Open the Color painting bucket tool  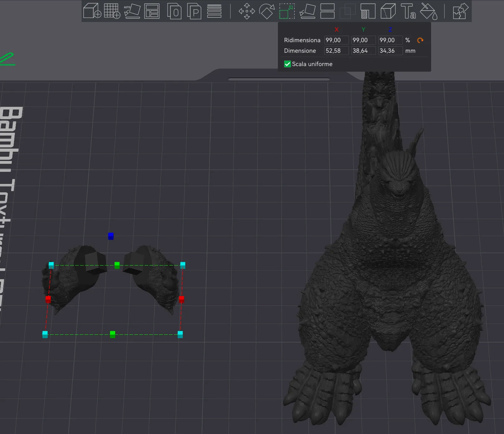click(428, 11)
